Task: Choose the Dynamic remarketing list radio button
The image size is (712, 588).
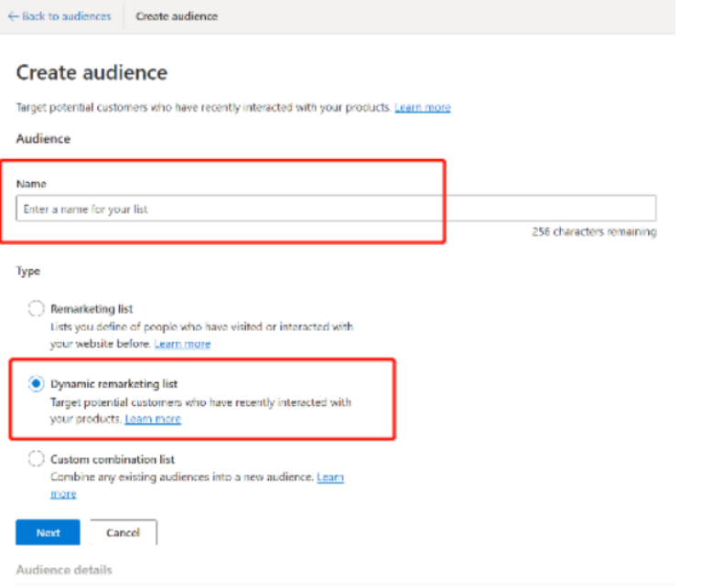Action: coord(37,384)
